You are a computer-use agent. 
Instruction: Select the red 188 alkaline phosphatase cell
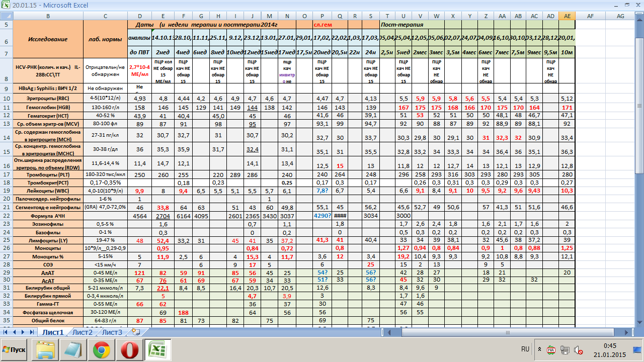click(x=183, y=312)
